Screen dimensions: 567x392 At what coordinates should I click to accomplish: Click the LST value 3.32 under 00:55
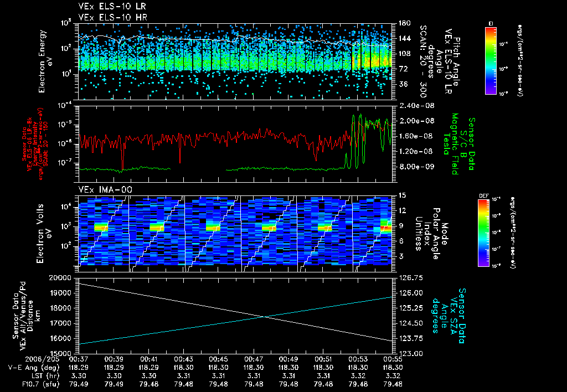coord(393,376)
